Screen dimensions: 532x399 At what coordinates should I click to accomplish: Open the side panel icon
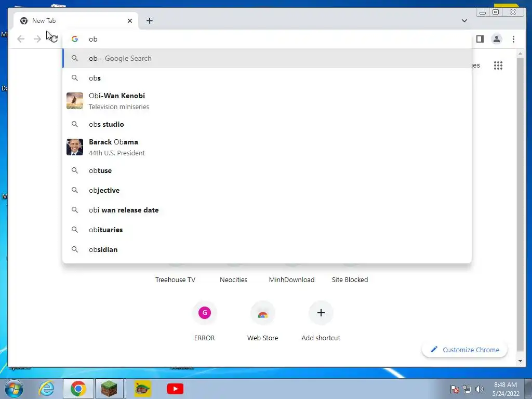480,39
